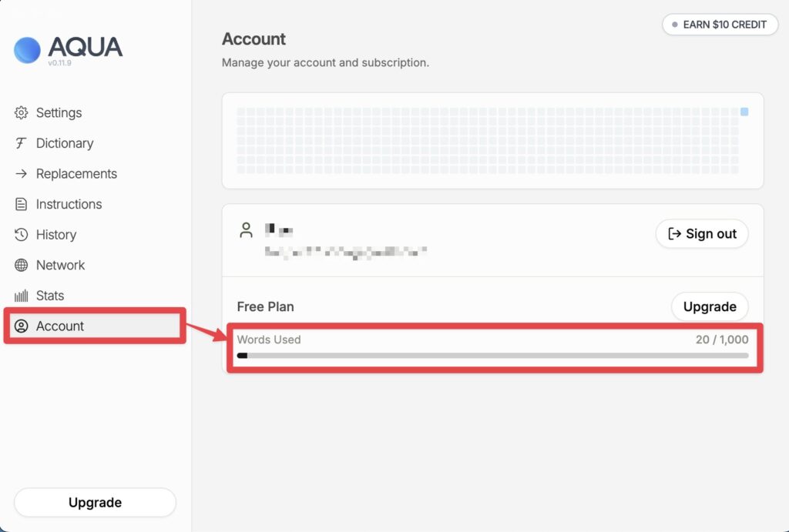Click the Replacements arrow icon
Image resolution: width=789 pixels, height=532 pixels.
22,174
